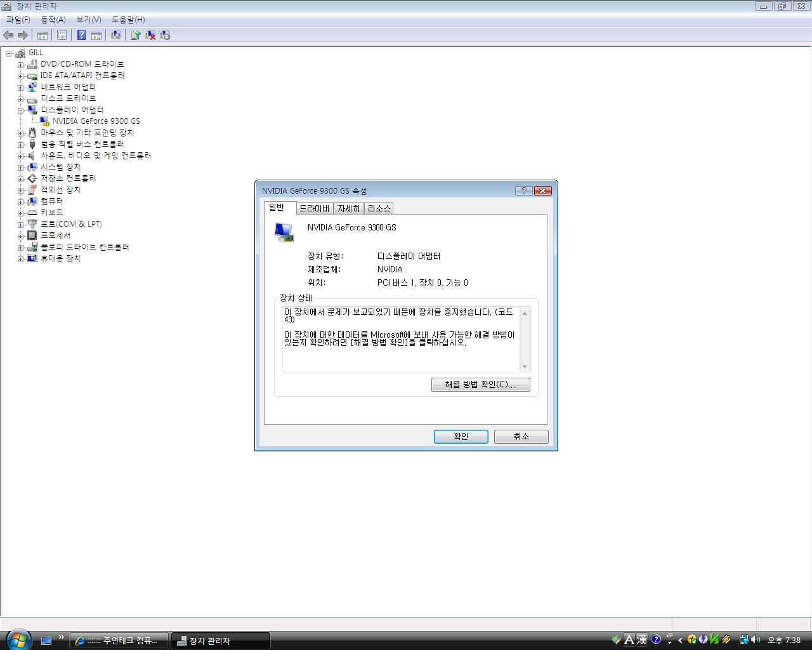Click the language bar help question icon

click(x=656, y=640)
